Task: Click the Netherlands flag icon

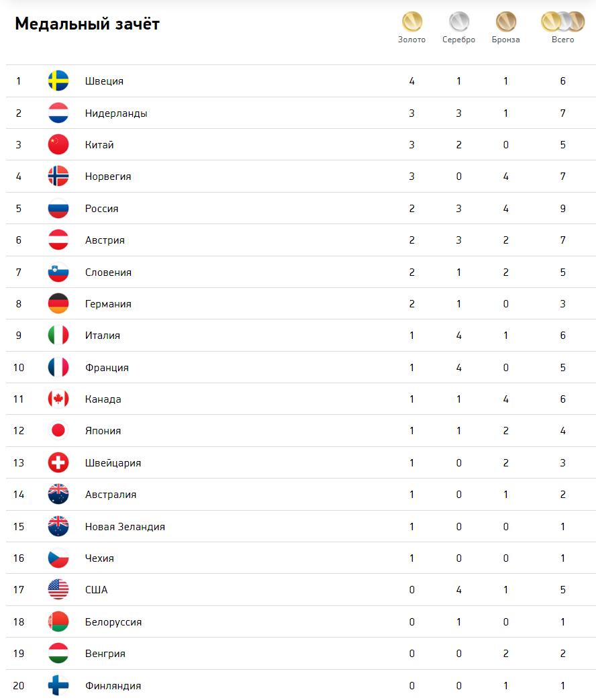Action: pyautogui.click(x=58, y=113)
